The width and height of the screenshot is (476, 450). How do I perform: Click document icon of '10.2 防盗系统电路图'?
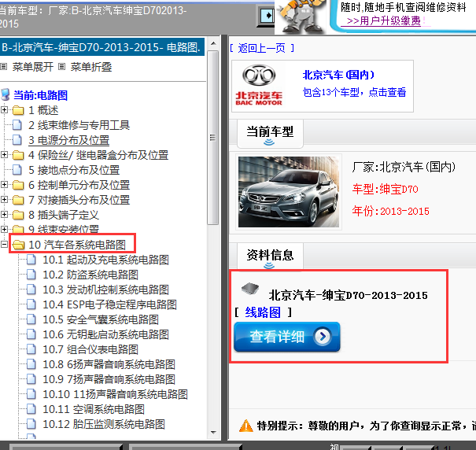[31, 275]
